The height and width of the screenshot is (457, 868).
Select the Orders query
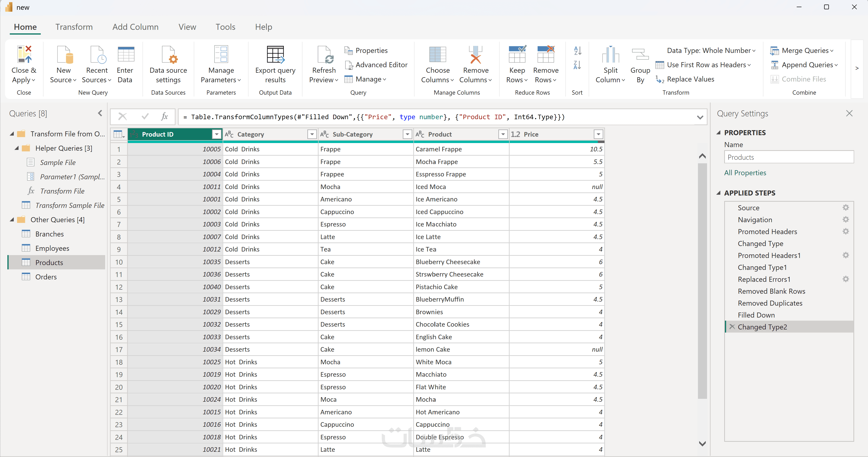click(x=46, y=277)
